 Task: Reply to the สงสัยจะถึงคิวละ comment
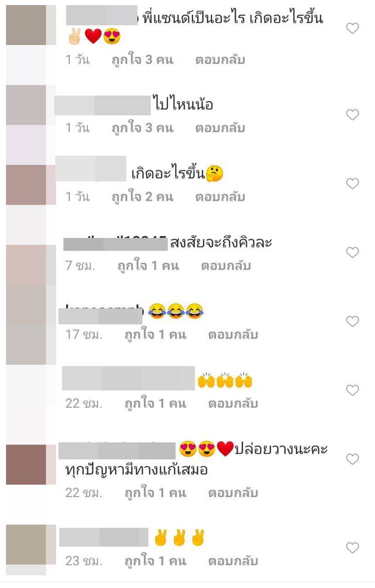click(x=226, y=266)
